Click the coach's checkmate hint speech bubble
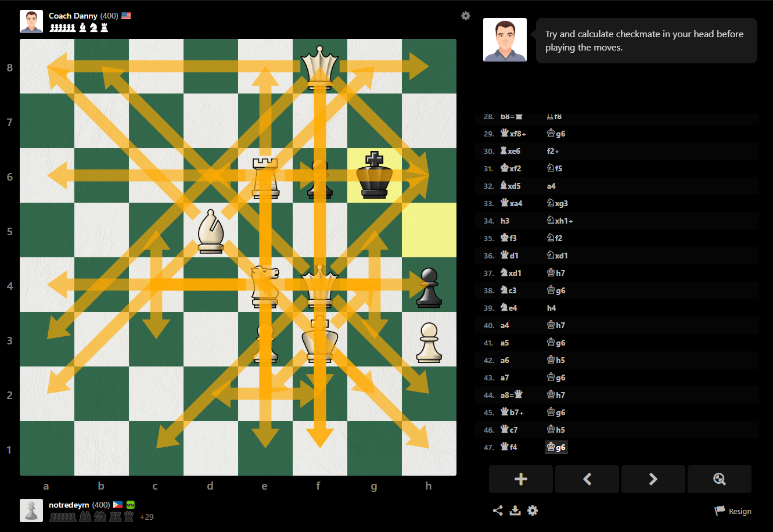 [x=646, y=41]
